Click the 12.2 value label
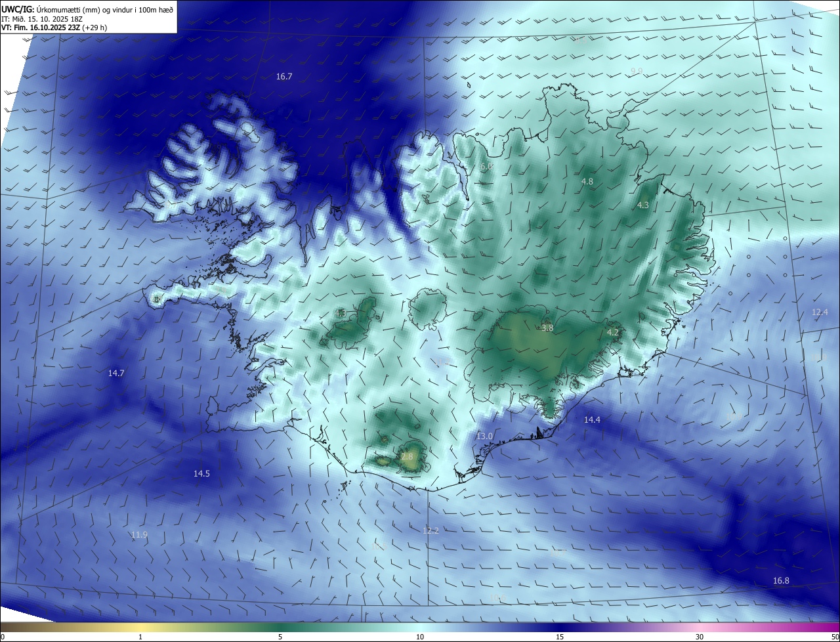840x642 pixels. pos(430,531)
